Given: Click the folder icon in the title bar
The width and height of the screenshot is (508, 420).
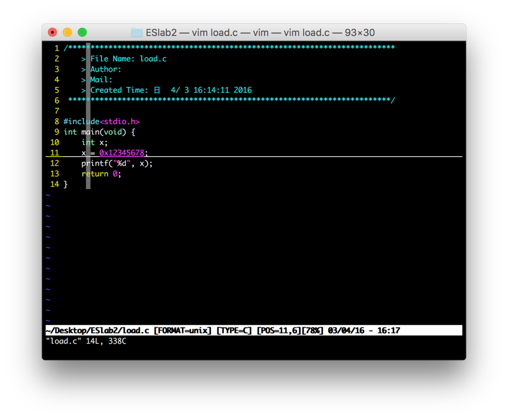Looking at the screenshot, I should [136, 32].
